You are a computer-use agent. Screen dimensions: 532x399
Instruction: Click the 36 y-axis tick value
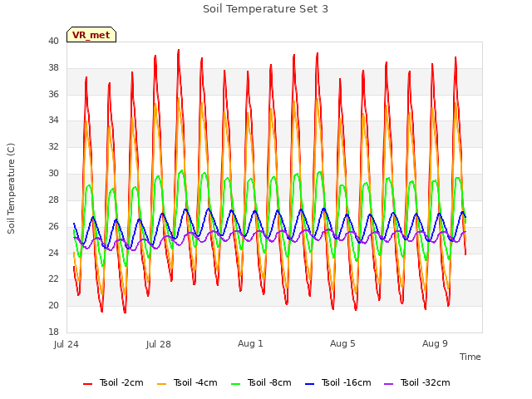click(x=53, y=94)
